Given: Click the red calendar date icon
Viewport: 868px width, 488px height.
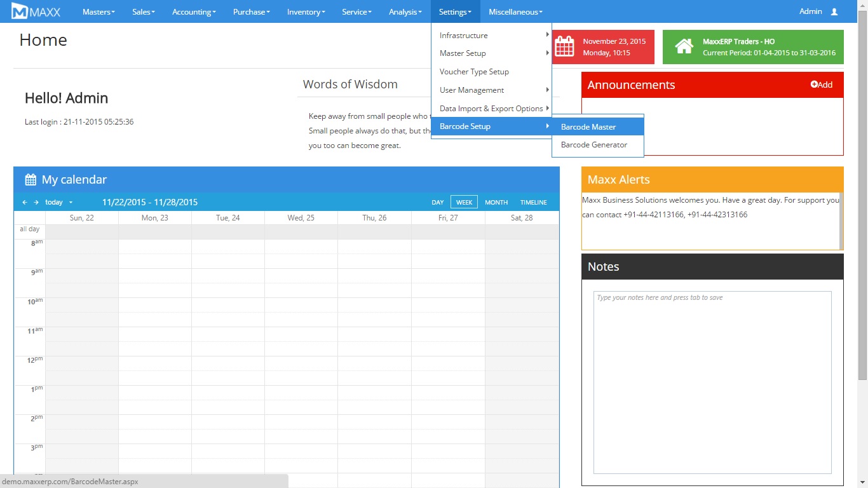Looking at the screenshot, I should [x=564, y=47].
